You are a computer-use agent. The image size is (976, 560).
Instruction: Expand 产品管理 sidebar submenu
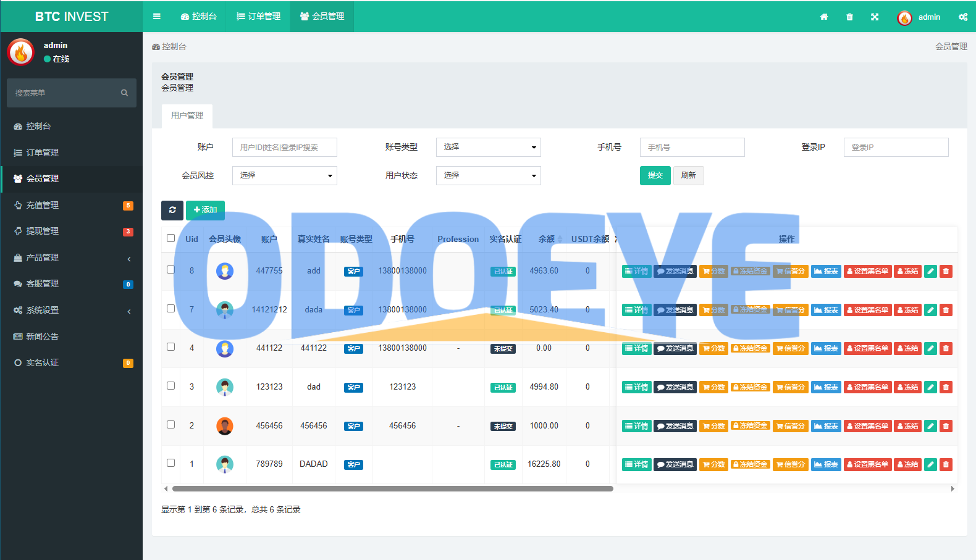tap(72, 257)
